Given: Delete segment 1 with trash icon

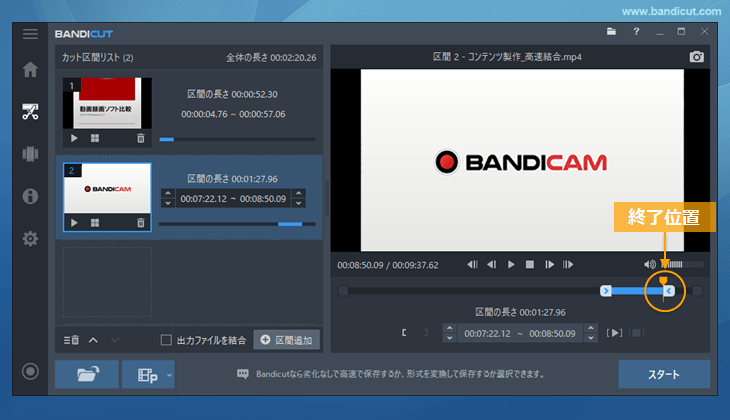Looking at the screenshot, I should [x=140, y=138].
